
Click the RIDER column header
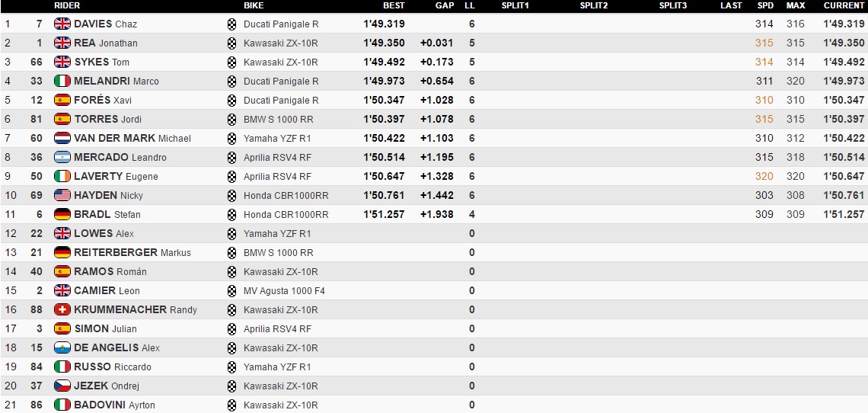pyautogui.click(x=67, y=5)
